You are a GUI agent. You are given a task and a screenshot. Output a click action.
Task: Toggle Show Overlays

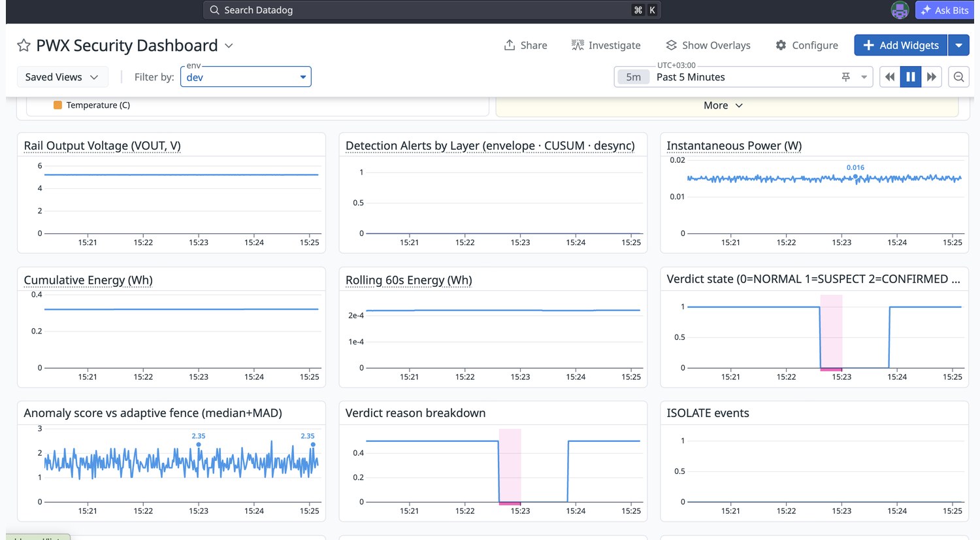708,45
